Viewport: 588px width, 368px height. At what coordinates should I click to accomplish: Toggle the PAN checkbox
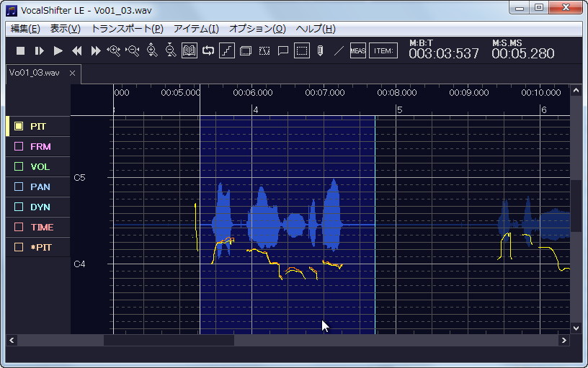19,187
